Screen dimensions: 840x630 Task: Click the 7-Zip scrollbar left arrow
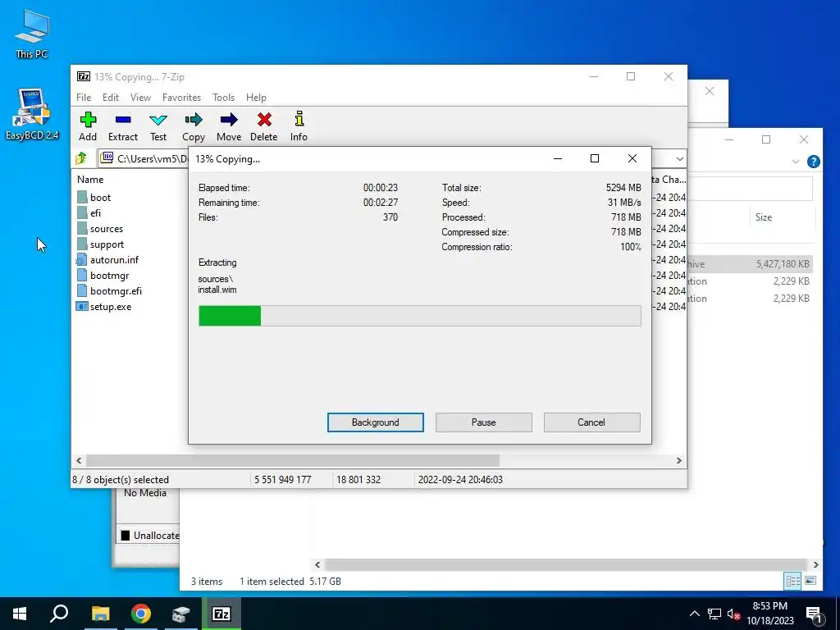[x=79, y=460]
